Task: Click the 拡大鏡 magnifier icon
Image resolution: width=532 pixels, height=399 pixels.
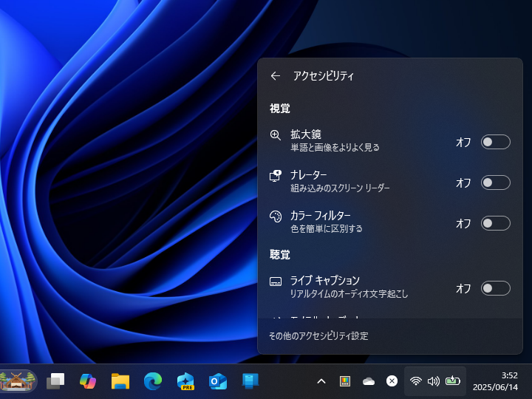Action: point(276,135)
